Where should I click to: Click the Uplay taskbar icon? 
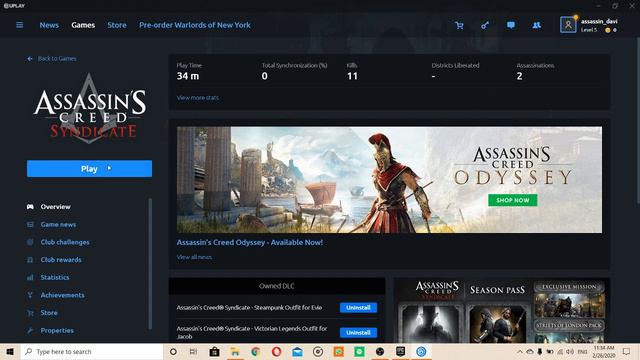coord(421,351)
